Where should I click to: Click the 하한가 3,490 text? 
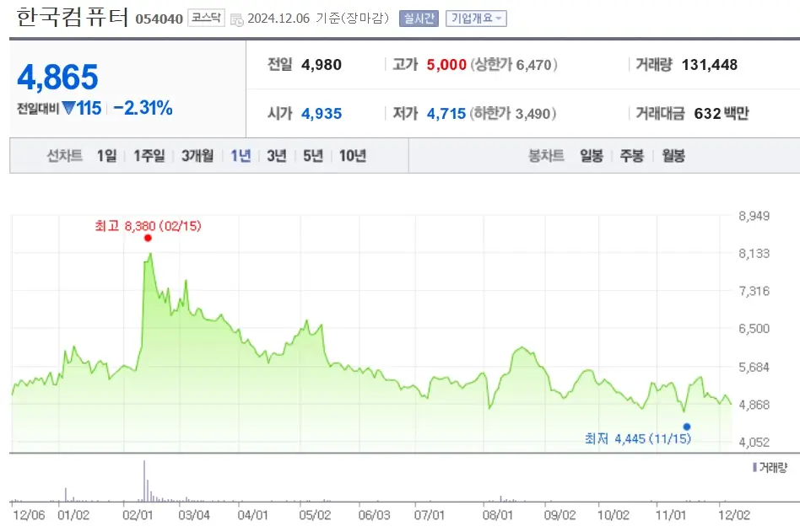(513, 113)
